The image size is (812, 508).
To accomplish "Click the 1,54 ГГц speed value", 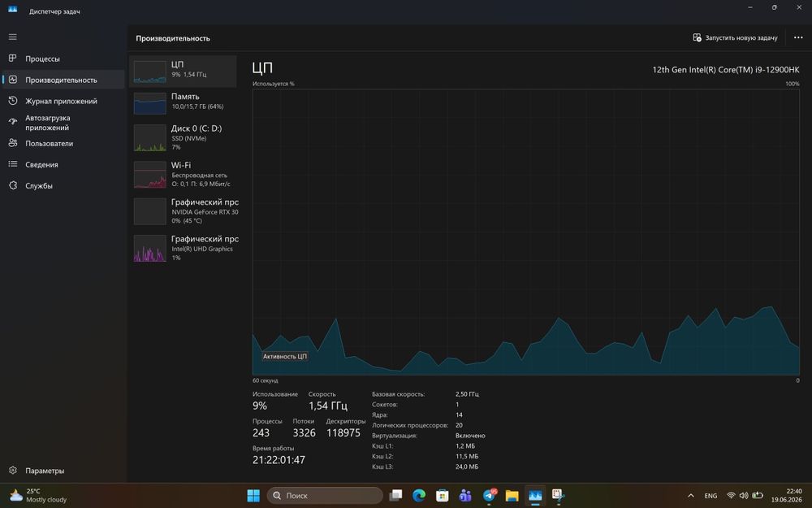I will (x=328, y=406).
